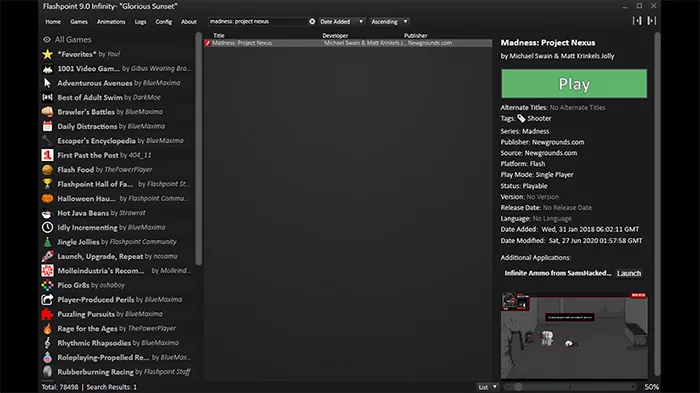Open the game screenshot thumbnail

[x=574, y=335]
